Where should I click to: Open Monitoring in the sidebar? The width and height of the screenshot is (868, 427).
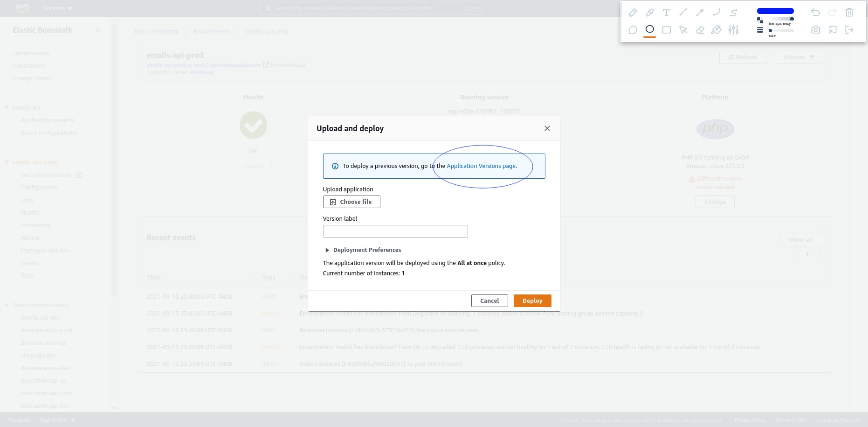click(35, 225)
